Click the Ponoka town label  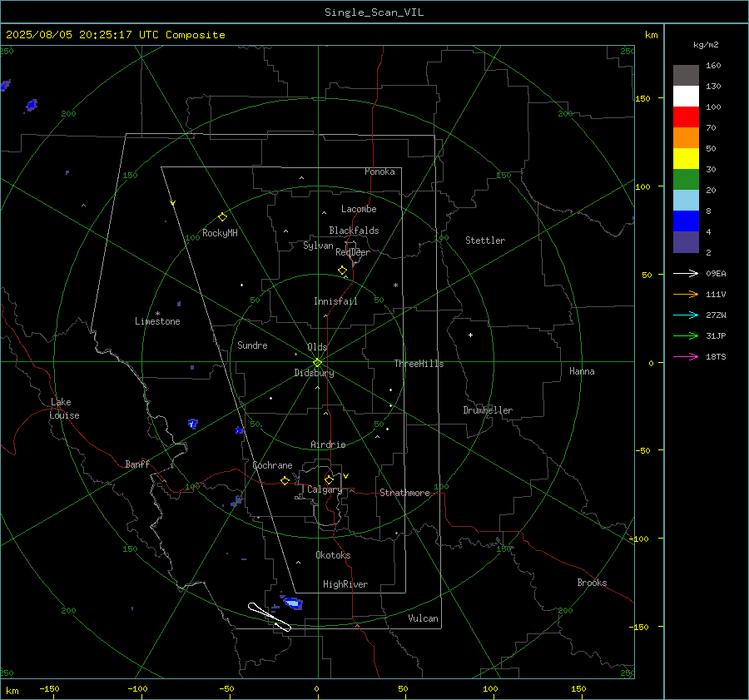tap(379, 171)
